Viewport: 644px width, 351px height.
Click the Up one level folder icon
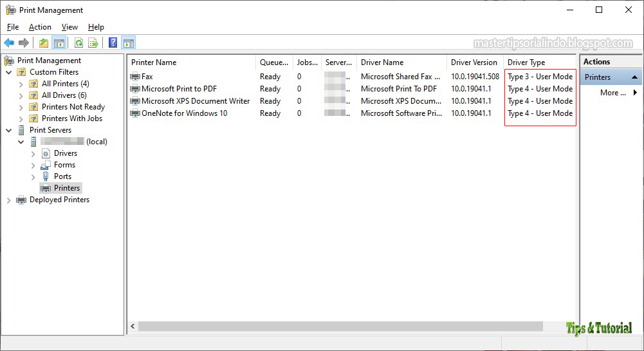pyautogui.click(x=44, y=43)
